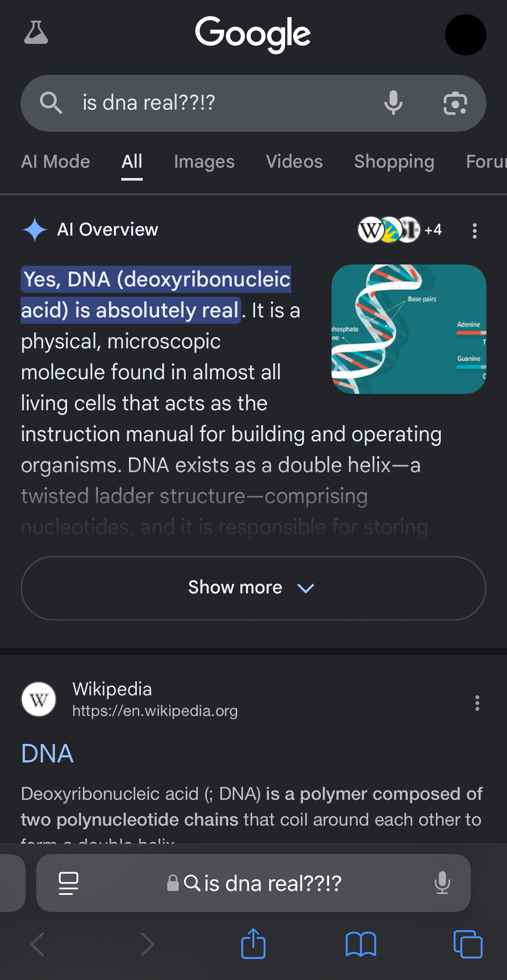Open Google Lens camera search
507x980 pixels.
[x=455, y=104]
